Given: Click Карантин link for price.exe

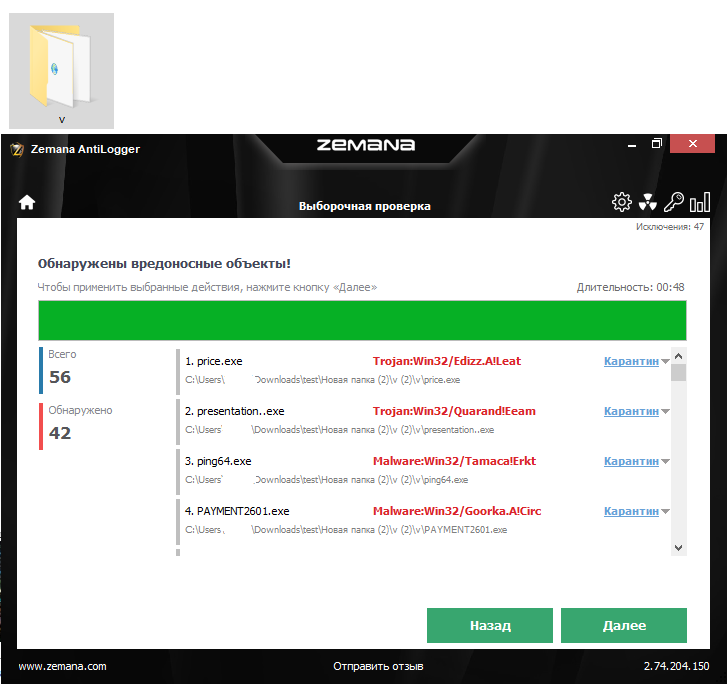Looking at the screenshot, I should [631, 361].
